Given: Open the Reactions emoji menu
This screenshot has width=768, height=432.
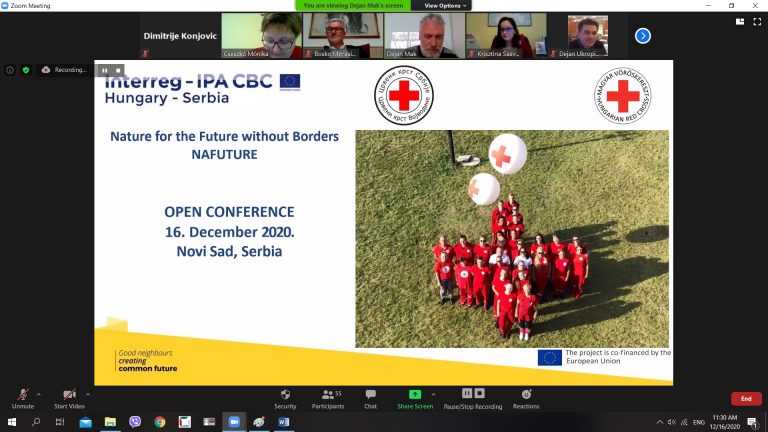Looking at the screenshot, I should pyautogui.click(x=526, y=396).
